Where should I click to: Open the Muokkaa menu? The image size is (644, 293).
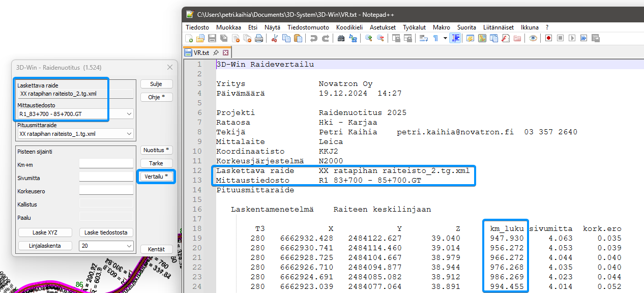[228, 27]
